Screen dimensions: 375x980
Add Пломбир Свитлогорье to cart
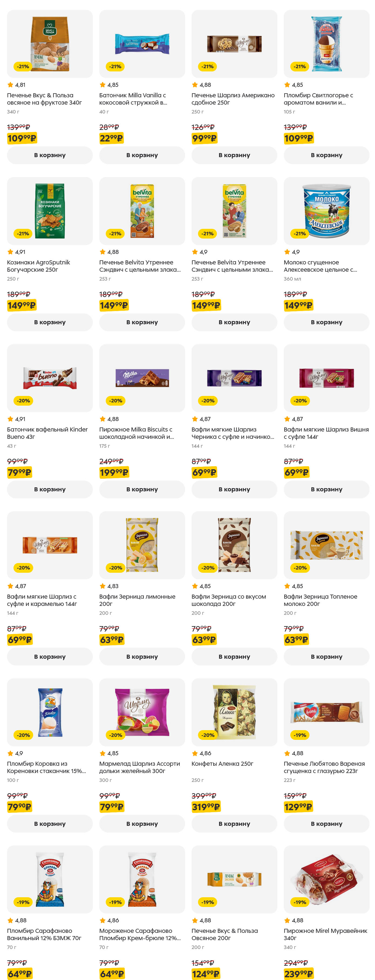click(x=326, y=155)
